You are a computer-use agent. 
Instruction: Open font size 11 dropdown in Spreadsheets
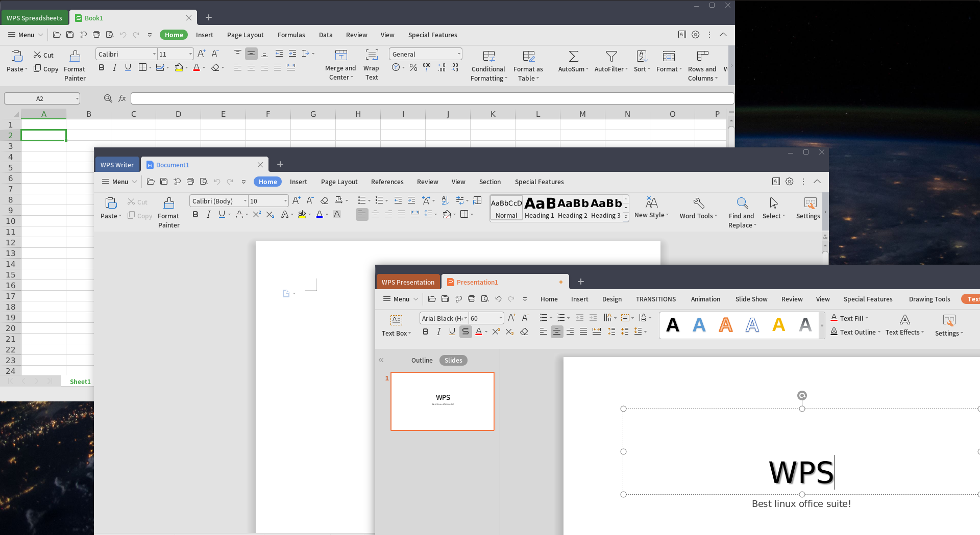[x=190, y=54]
